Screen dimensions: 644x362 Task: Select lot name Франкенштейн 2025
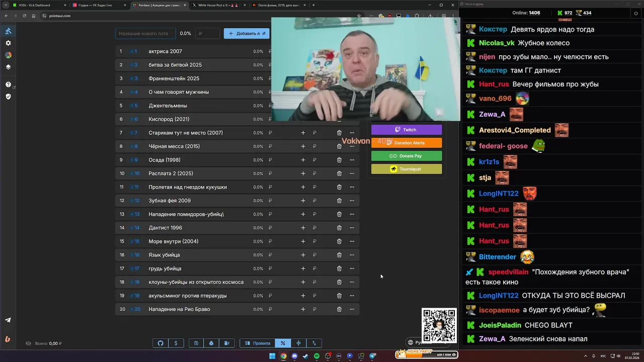coord(174,78)
